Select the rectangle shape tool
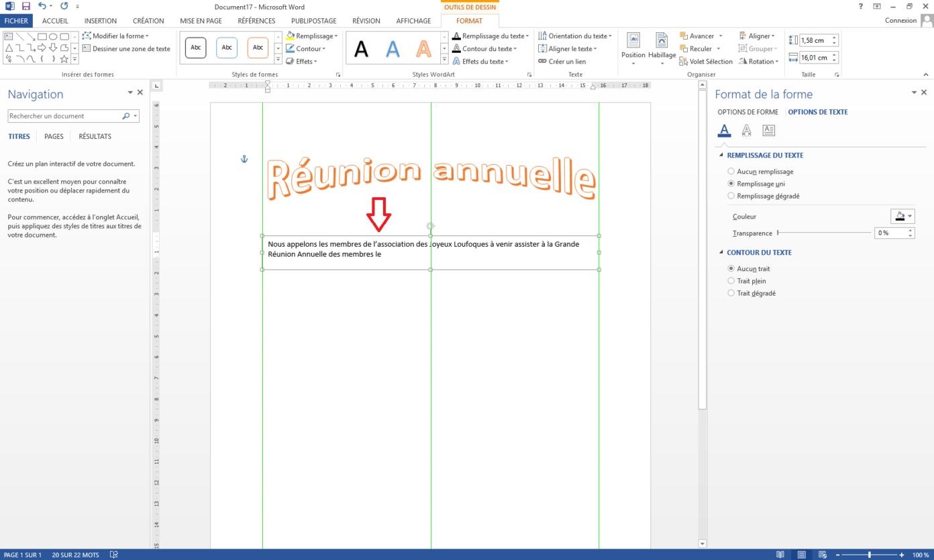This screenshot has width=934, height=560. 42,37
